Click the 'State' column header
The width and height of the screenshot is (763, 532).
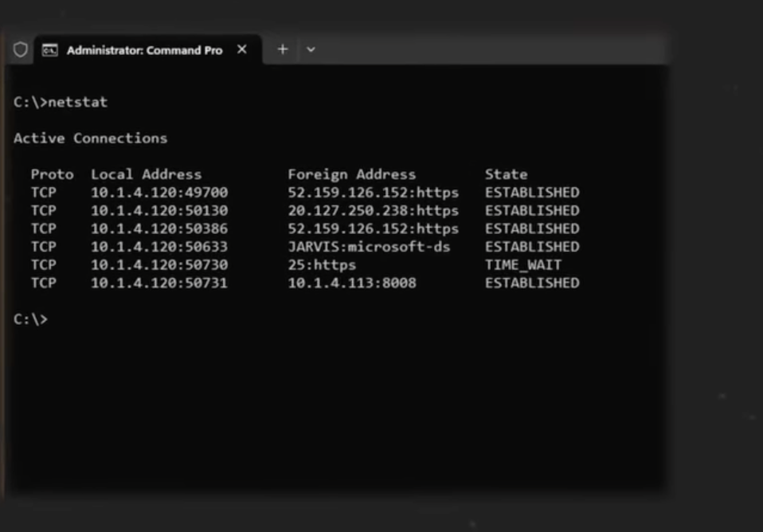click(x=506, y=174)
